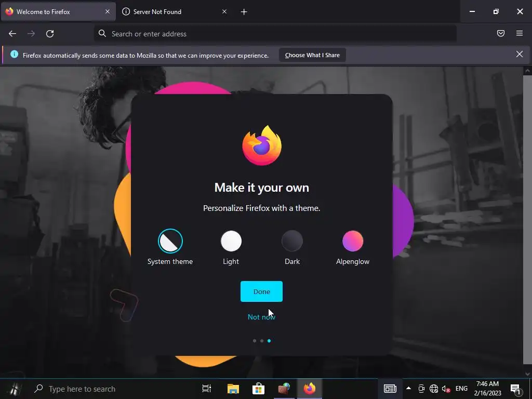Open Task View on the taskbar
Image resolution: width=532 pixels, height=399 pixels.
[x=206, y=389]
